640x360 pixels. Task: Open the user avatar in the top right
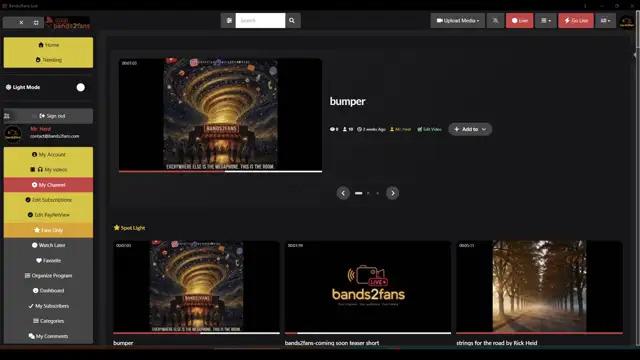click(627, 22)
